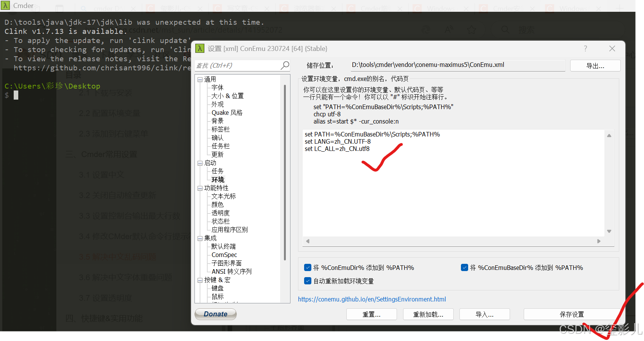Open 透明度 settings page
Image resolution: width=644 pixels, height=341 pixels.
(x=221, y=213)
